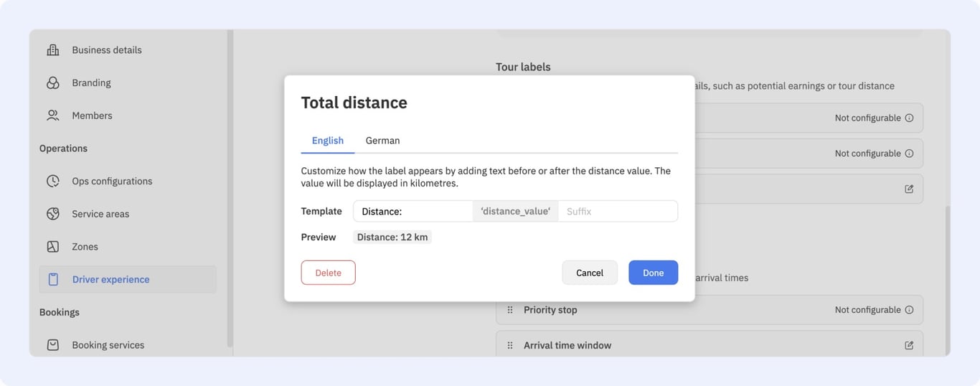Select Driver experience menu item
Image resolution: width=980 pixels, height=386 pixels.
(x=128, y=280)
